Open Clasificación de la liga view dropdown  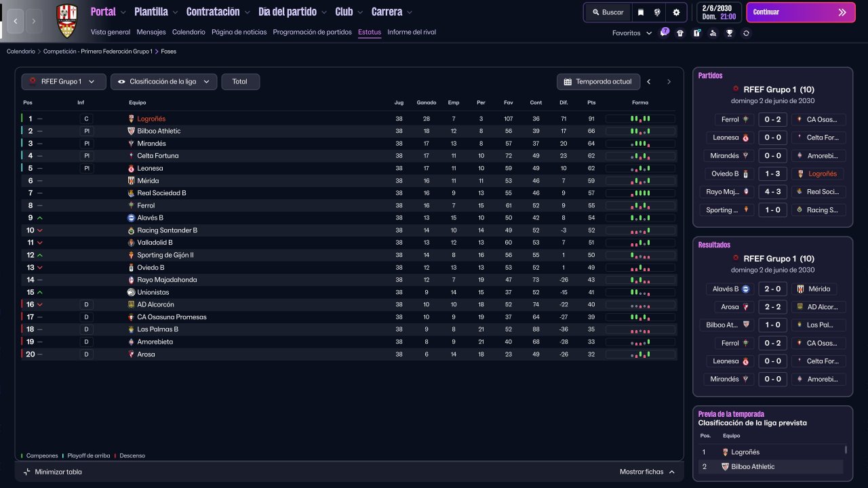tap(163, 81)
